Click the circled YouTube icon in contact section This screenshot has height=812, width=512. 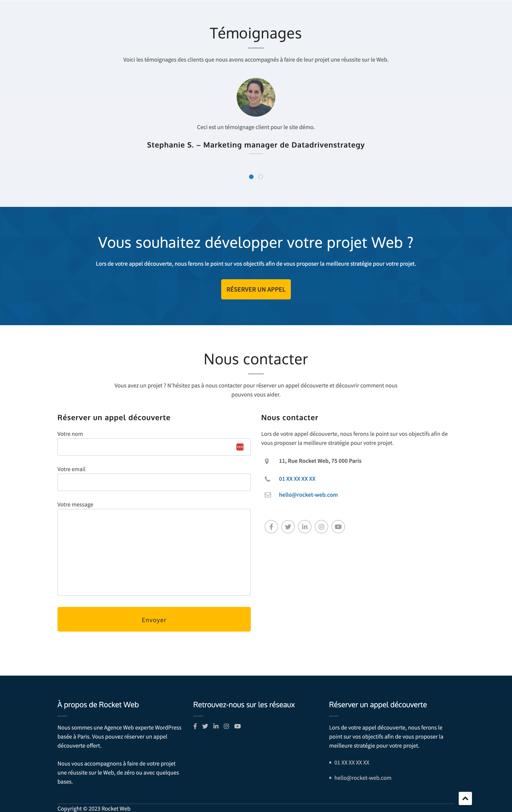tap(338, 527)
